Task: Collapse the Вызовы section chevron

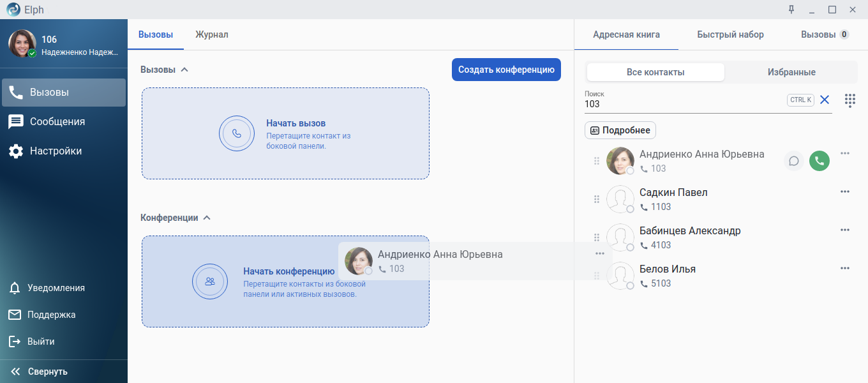Action: (x=184, y=70)
